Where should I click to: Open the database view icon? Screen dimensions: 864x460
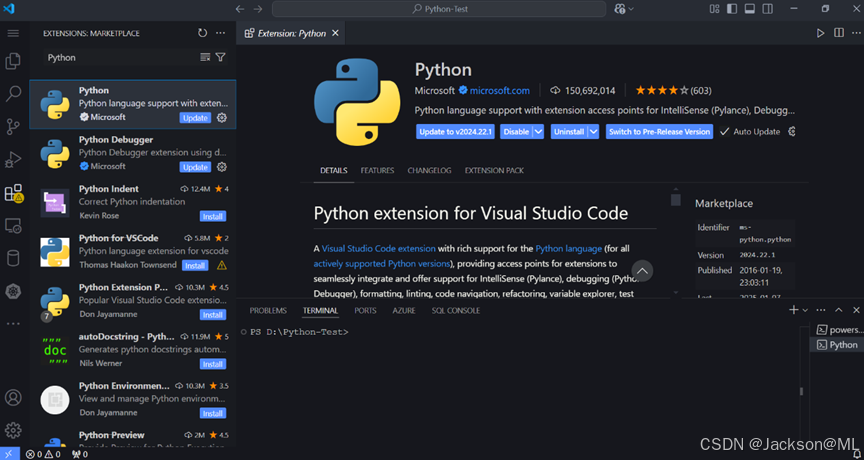click(x=13, y=258)
